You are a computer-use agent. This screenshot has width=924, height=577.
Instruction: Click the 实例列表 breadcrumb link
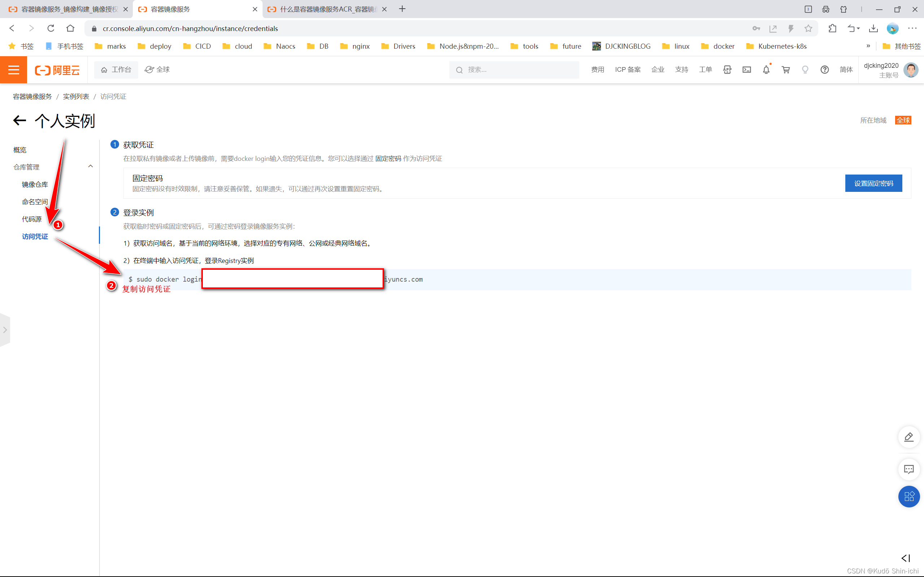coord(76,97)
